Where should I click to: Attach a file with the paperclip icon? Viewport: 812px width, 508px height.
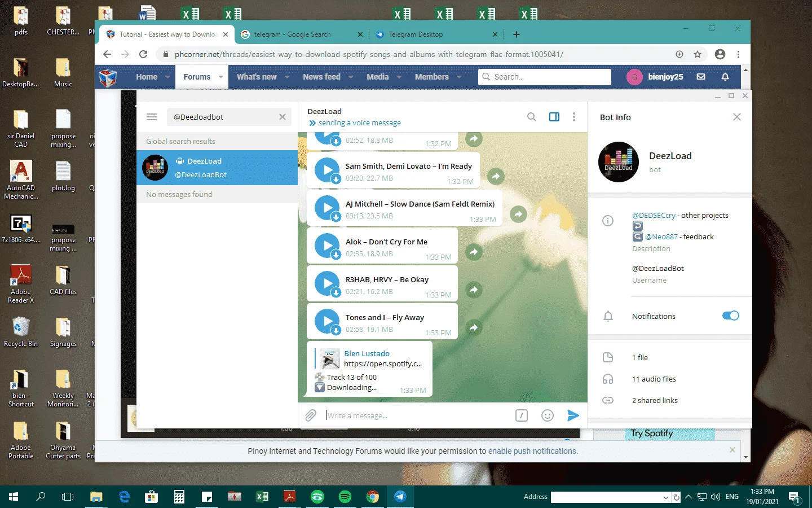[311, 415]
